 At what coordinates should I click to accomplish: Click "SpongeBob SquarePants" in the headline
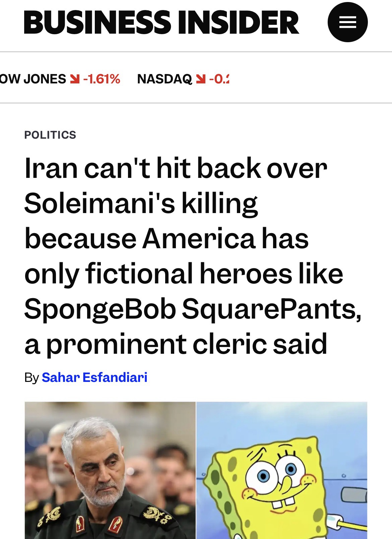tap(192, 309)
